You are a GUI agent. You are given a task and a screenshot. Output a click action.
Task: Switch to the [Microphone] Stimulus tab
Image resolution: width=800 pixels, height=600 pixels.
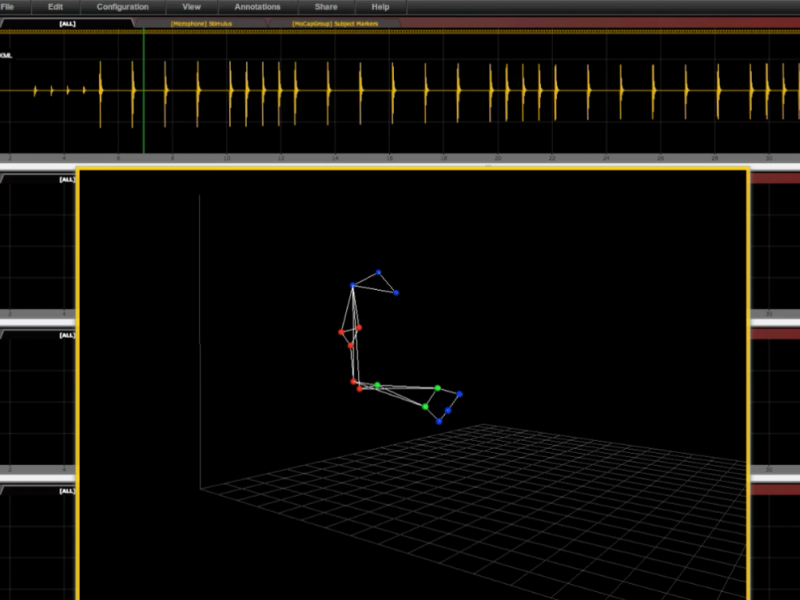201,23
